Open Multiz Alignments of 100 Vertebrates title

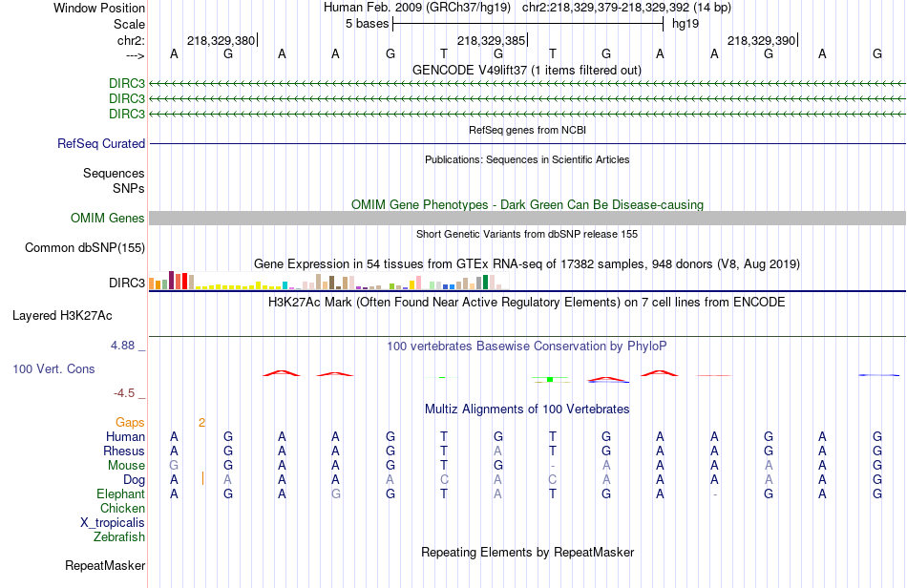527,409
